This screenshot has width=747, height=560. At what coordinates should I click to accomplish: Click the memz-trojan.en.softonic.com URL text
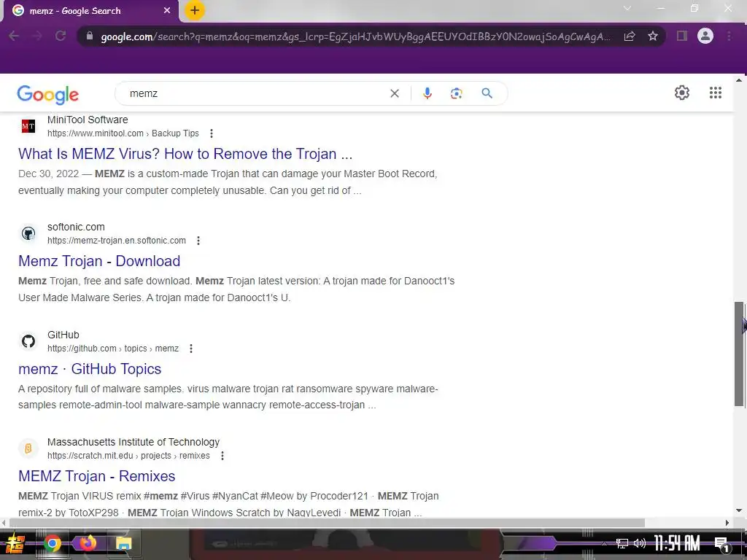116,241
